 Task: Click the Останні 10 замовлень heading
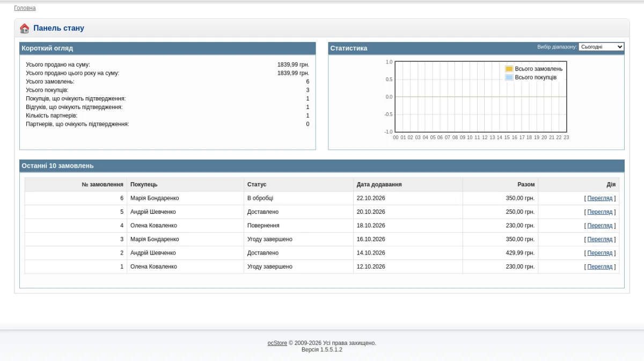57,166
